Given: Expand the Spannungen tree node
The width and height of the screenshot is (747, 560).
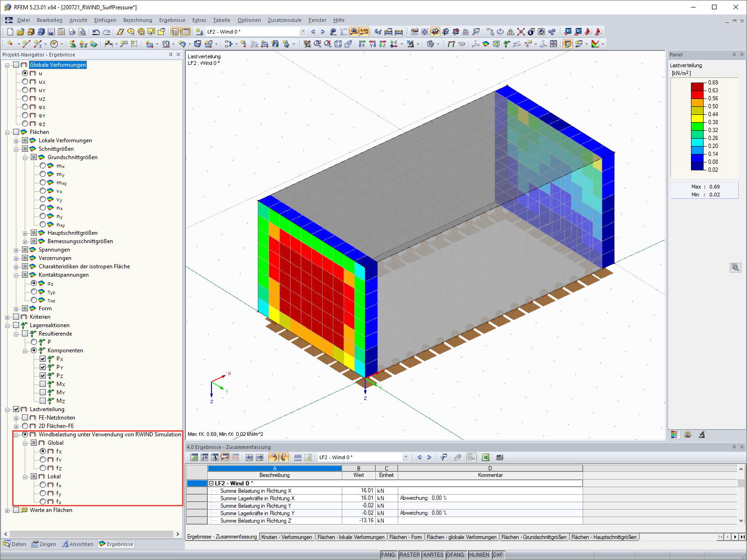Looking at the screenshot, I should [x=16, y=250].
